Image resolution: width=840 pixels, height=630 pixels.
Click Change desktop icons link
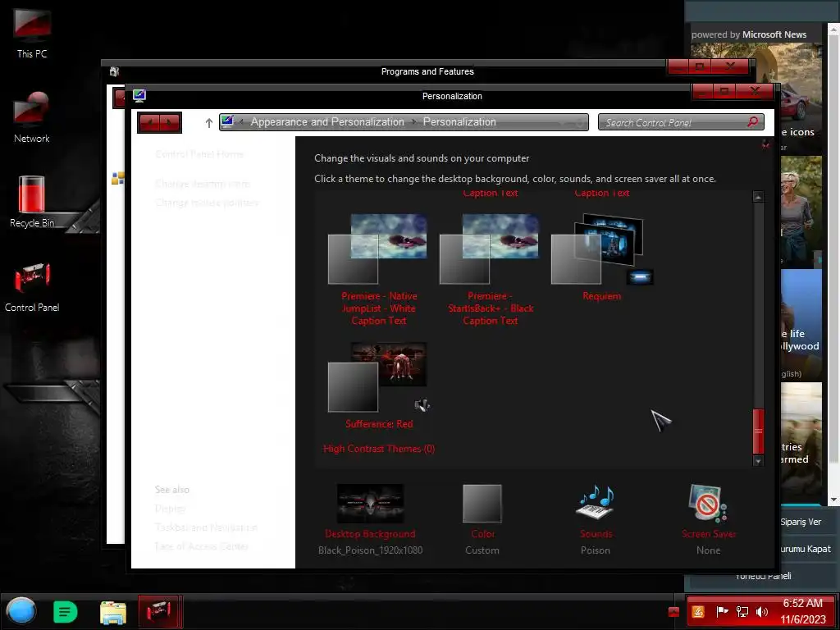tap(203, 184)
